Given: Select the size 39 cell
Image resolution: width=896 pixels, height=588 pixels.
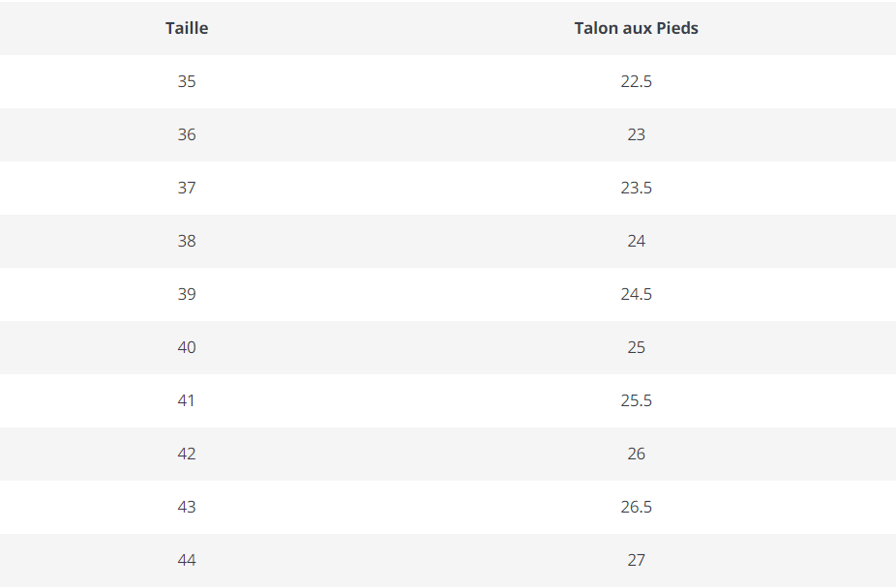Looking at the screenshot, I should tap(187, 294).
